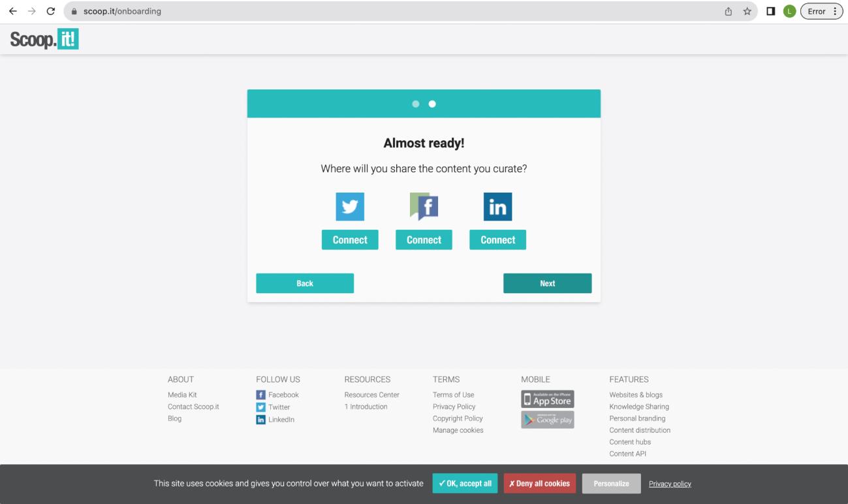
Task: Toggle the browser side panel icon
Action: [770, 11]
